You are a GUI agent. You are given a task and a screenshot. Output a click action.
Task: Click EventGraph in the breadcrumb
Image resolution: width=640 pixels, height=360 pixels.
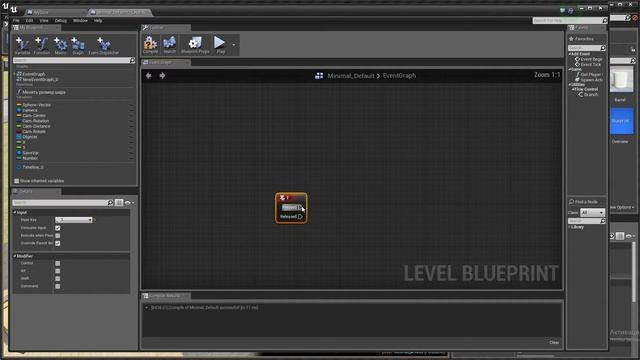point(399,76)
